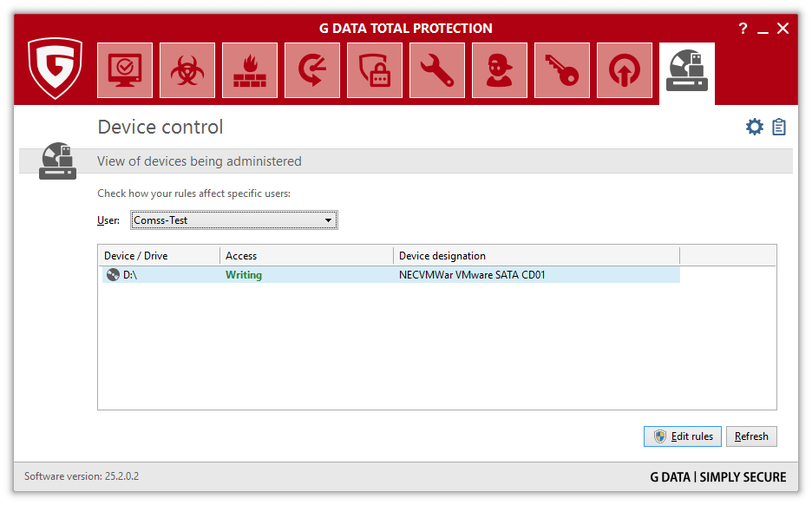
Task: Click the help question mark
Action: (743, 29)
